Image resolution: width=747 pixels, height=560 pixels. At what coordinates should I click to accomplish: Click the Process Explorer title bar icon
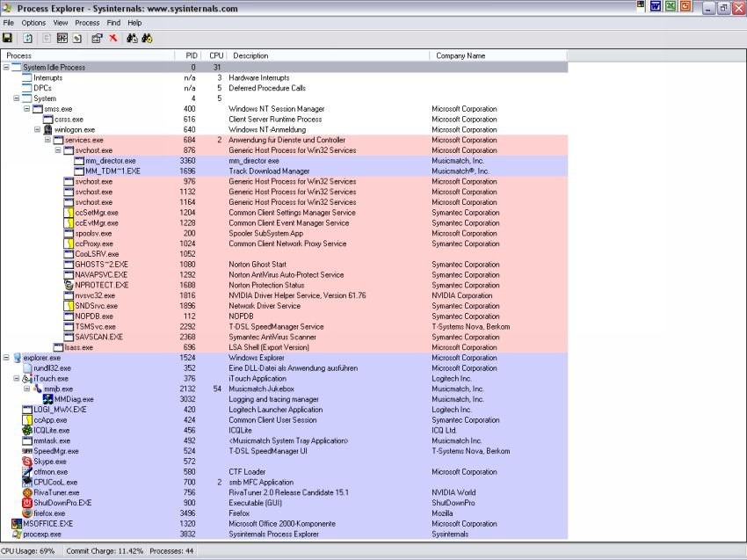point(7,8)
